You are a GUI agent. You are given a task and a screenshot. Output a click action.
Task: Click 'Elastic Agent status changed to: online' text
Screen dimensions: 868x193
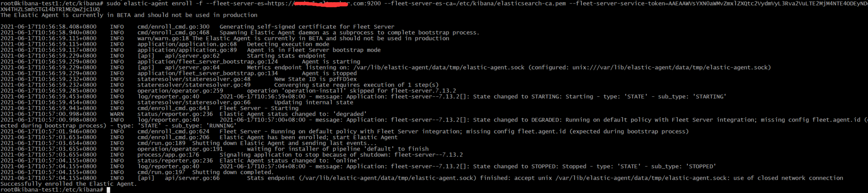289,161
